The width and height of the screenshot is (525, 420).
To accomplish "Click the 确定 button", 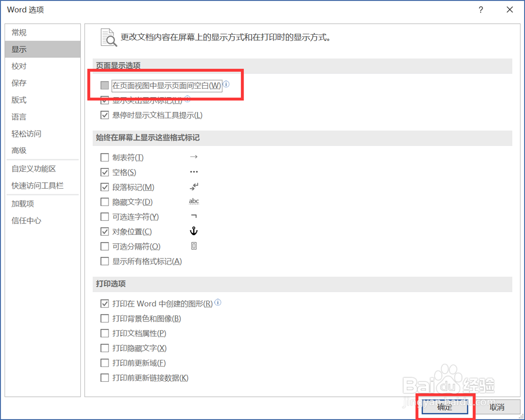I will click(x=445, y=407).
